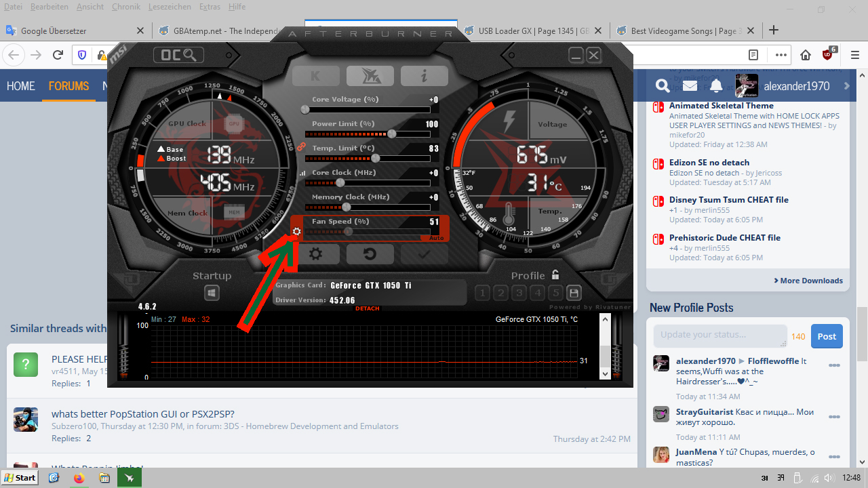The height and width of the screenshot is (488, 868).
Task: Open options for alexander1970 profile post
Action: pos(834,366)
